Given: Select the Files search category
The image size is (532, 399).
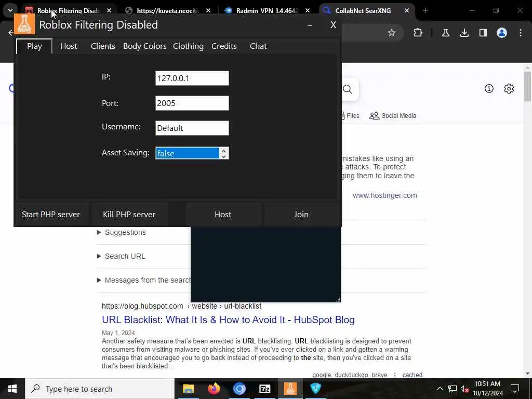Looking at the screenshot, I should click(350, 116).
